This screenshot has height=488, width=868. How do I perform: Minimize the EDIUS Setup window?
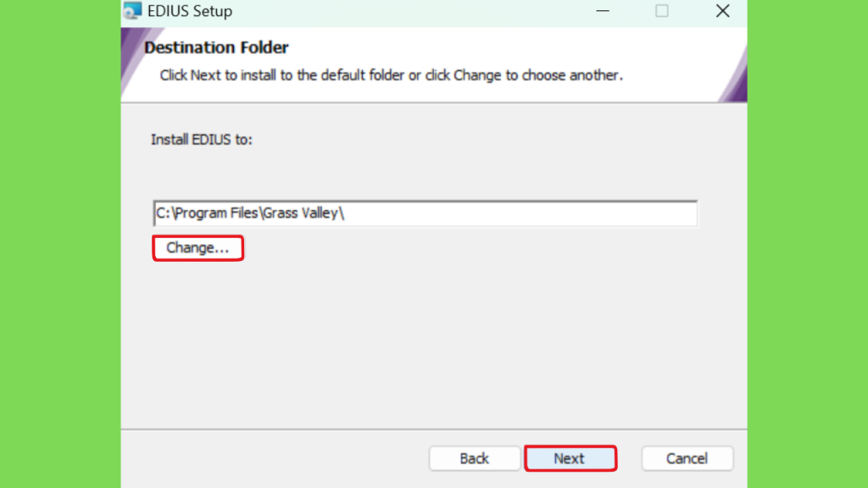[x=603, y=10]
